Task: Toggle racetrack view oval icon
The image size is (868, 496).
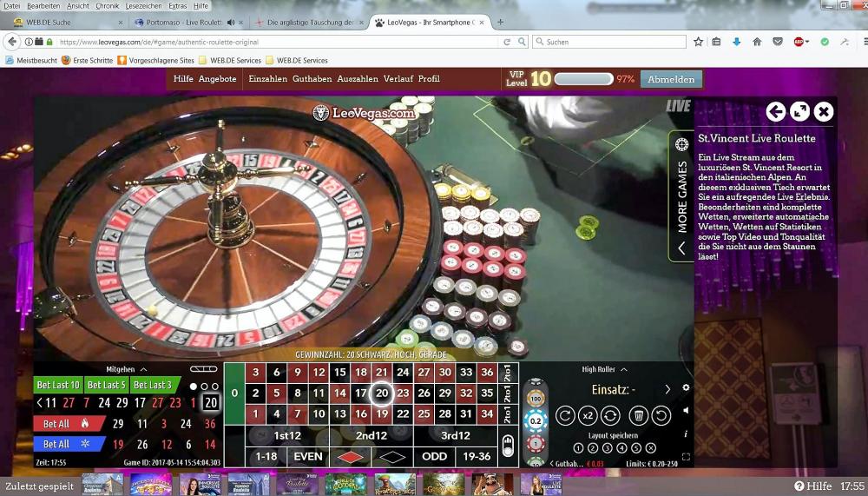Action: tap(204, 369)
